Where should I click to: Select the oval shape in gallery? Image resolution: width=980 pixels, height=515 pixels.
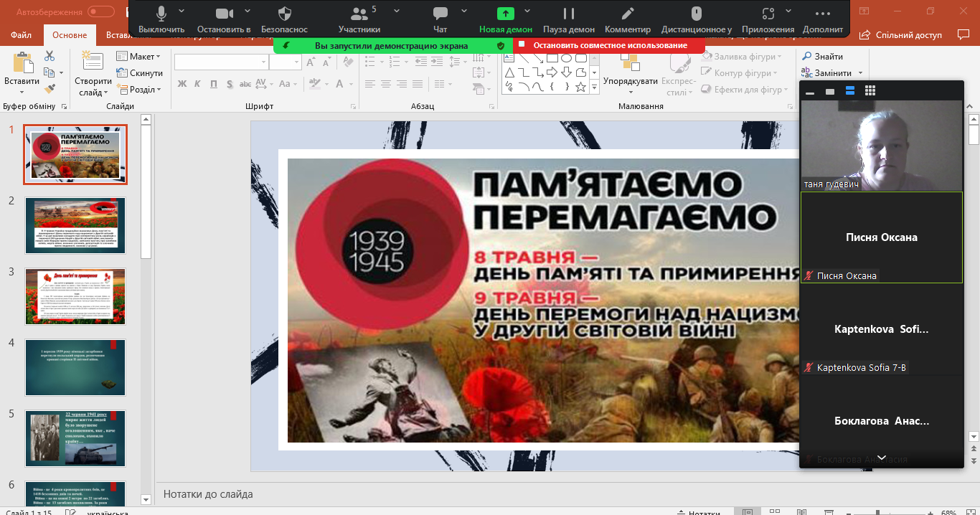pyautogui.click(x=567, y=58)
